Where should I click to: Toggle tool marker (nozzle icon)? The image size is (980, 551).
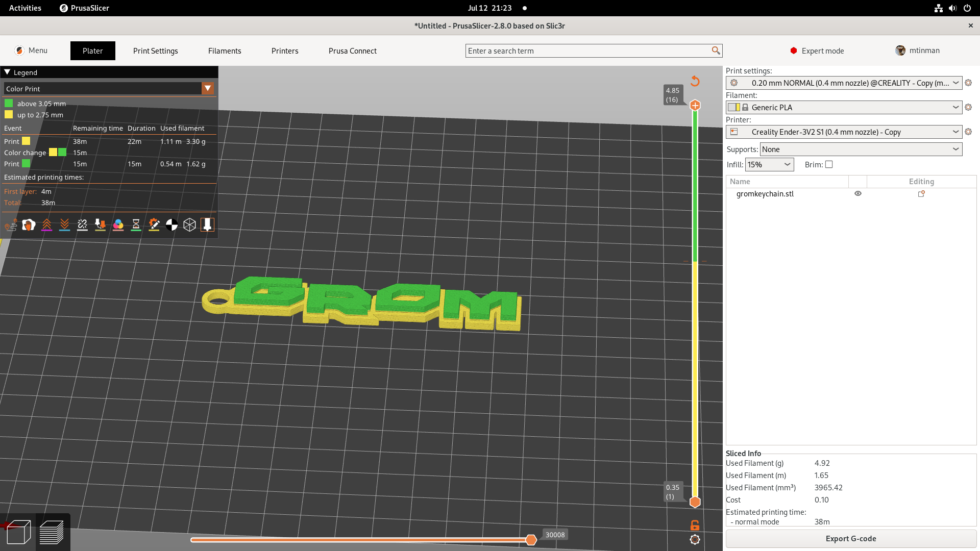pos(207,224)
